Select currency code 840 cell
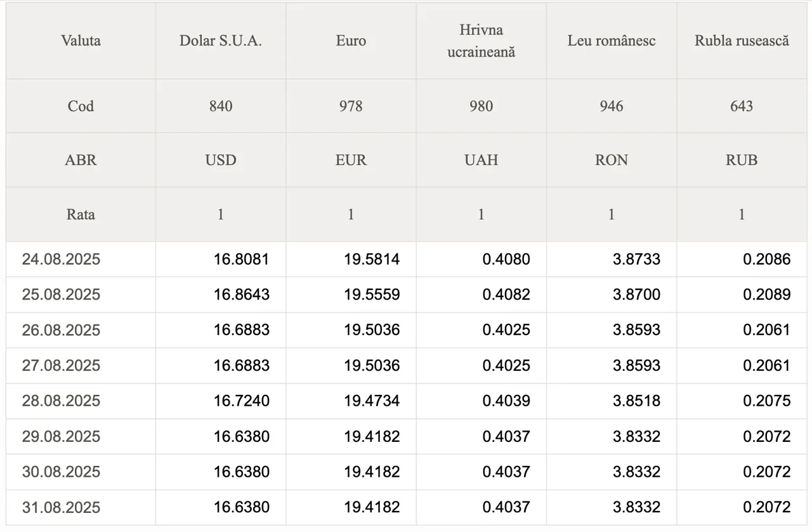This screenshot has height=532, width=812. (221, 106)
